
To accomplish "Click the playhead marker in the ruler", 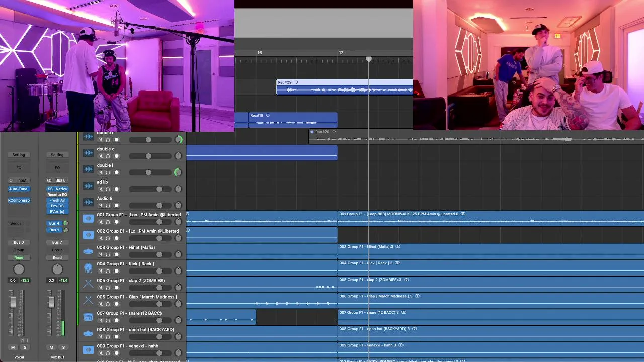I will click(369, 59).
